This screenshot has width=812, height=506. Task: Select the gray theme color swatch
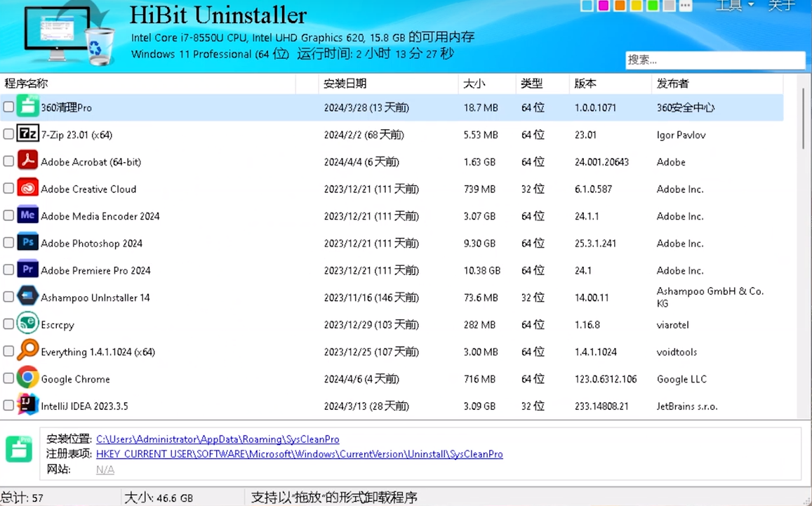[x=669, y=6]
